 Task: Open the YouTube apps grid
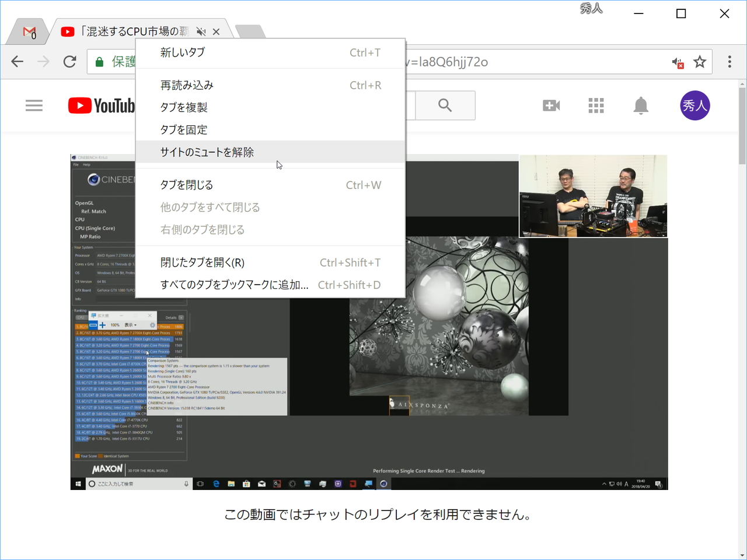(596, 106)
